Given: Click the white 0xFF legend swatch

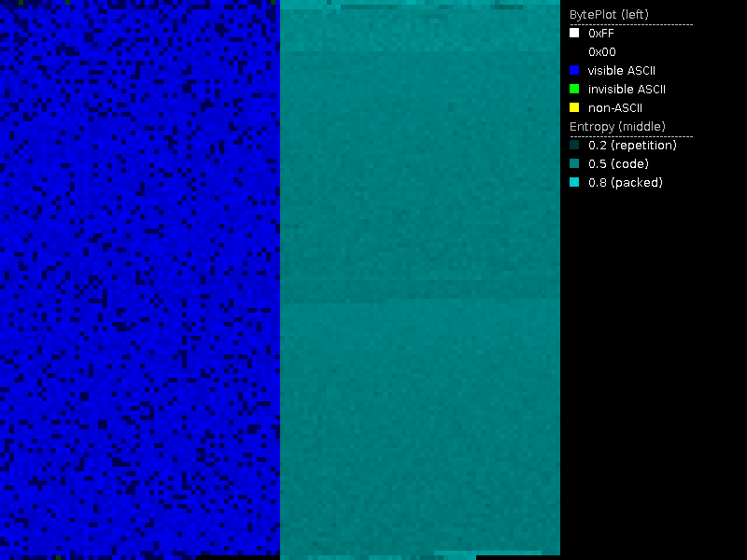Looking at the screenshot, I should (574, 33).
